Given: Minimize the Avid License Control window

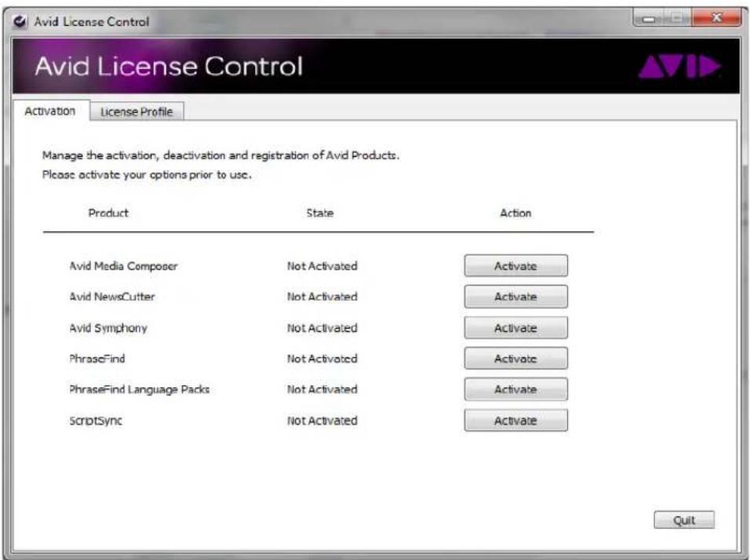Looking at the screenshot, I should click(x=649, y=18).
